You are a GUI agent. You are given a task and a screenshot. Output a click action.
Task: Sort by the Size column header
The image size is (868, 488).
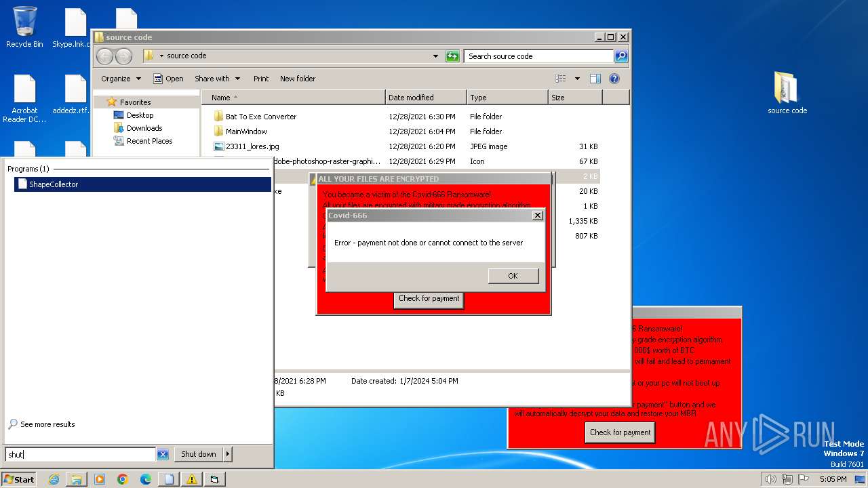tap(575, 98)
